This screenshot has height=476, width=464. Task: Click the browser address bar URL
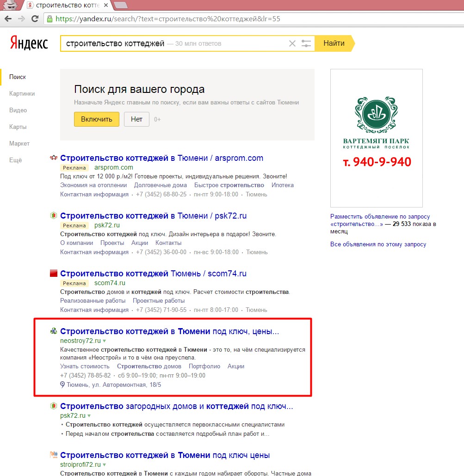168,19
